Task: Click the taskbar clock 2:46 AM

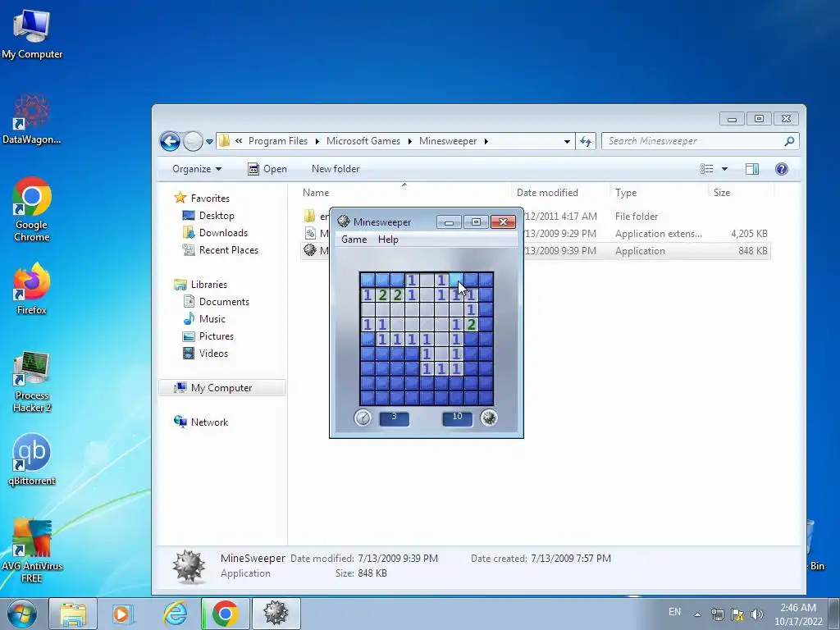Action: point(798,614)
